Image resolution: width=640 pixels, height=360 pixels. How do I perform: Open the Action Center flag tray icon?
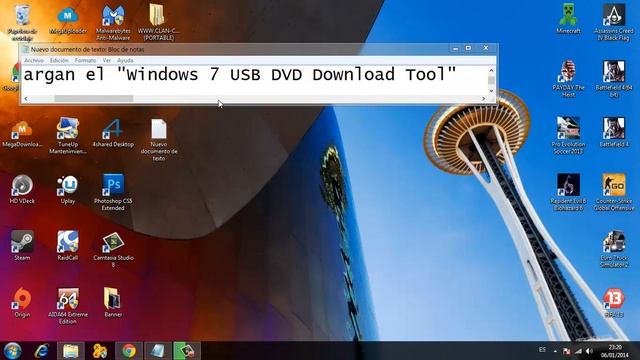(x=567, y=351)
